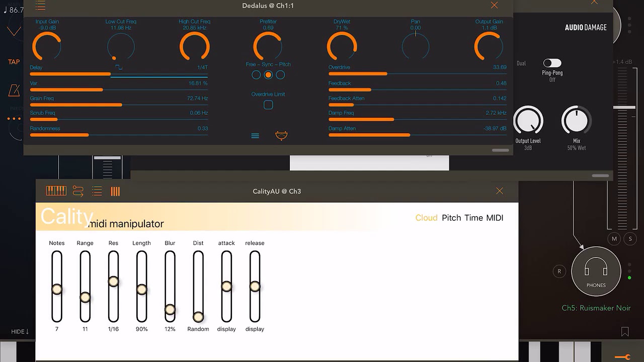Open the preset list icon in Dedalus header

(40, 6)
